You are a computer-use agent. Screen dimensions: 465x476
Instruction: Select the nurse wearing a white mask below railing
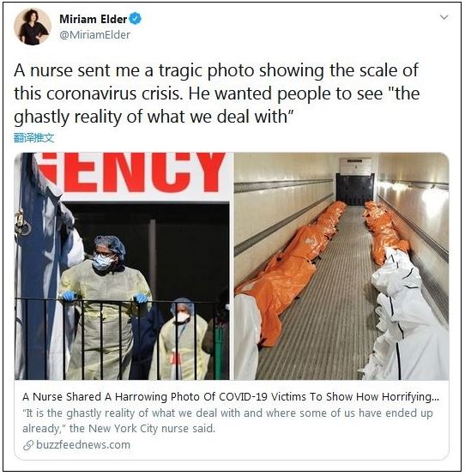[x=184, y=339]
